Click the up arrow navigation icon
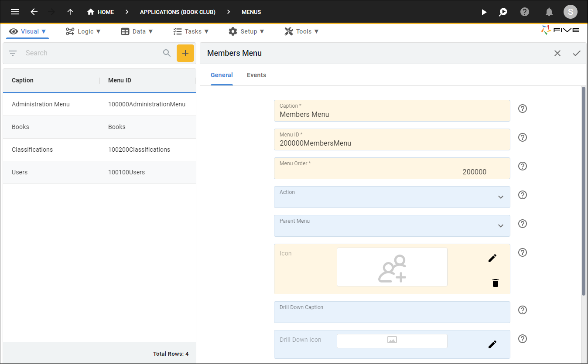588x364 pixels. (70, 12)
